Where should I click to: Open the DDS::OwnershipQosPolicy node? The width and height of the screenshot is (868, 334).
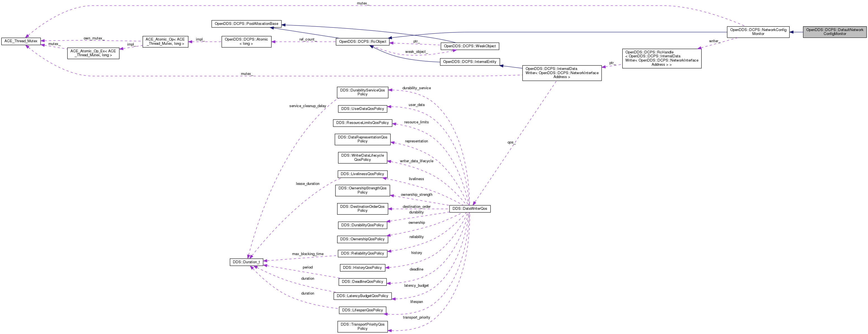363,239
